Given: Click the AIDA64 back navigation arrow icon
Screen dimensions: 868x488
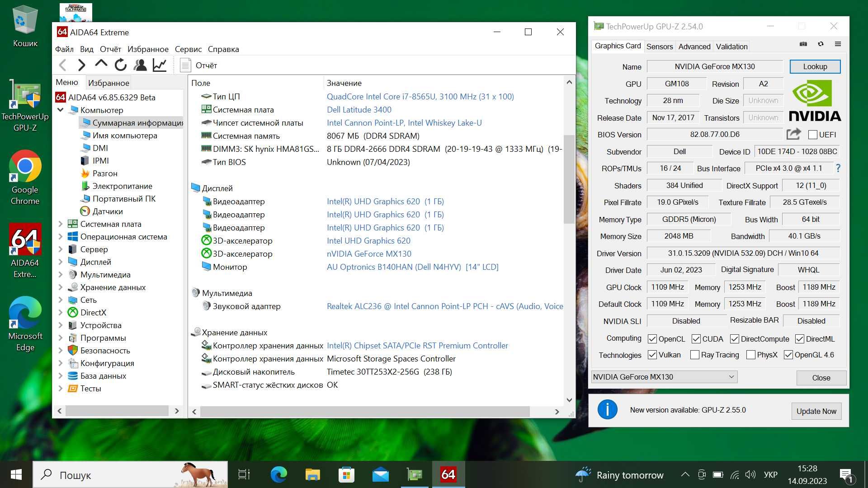Looking at the screenshot, I should click(64, 65).
